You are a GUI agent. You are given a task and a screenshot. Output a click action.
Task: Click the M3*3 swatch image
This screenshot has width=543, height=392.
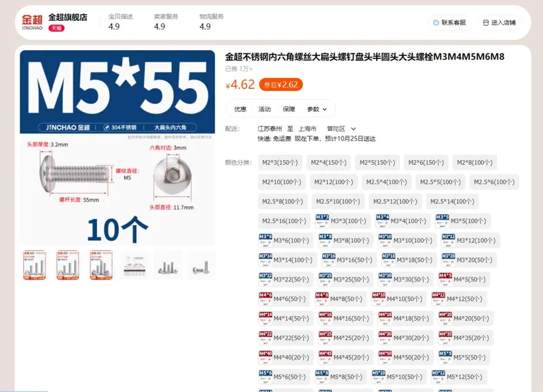pos(322,220)
